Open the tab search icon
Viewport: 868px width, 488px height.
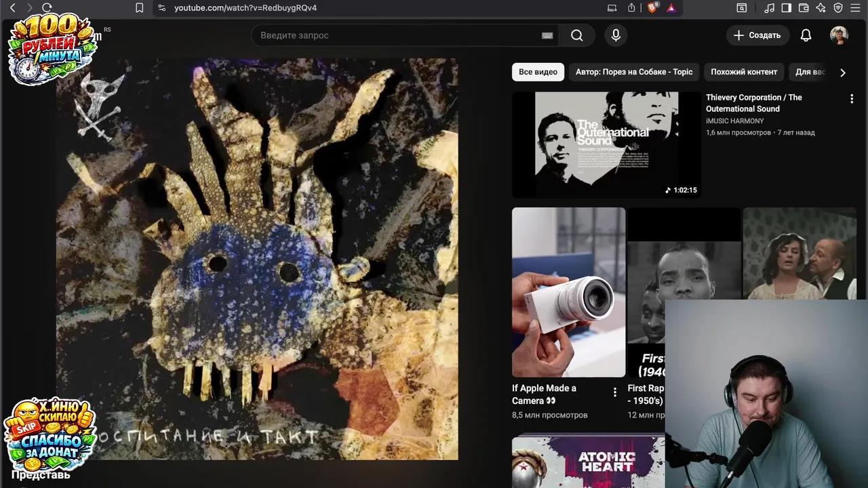point(742,8)
